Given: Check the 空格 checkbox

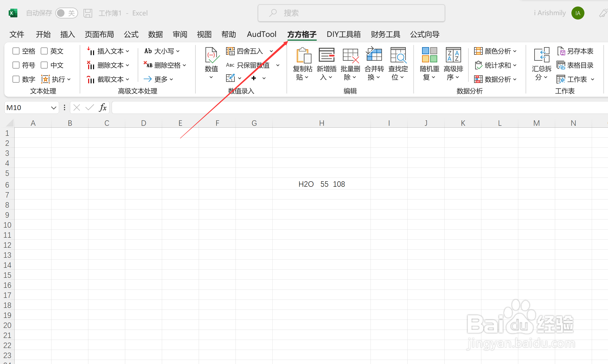Looking at the screenshot, I should pos(16,51).
